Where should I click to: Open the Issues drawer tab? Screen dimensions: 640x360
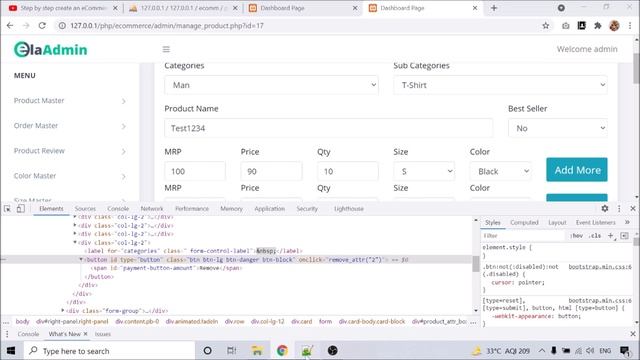(103, 334)
